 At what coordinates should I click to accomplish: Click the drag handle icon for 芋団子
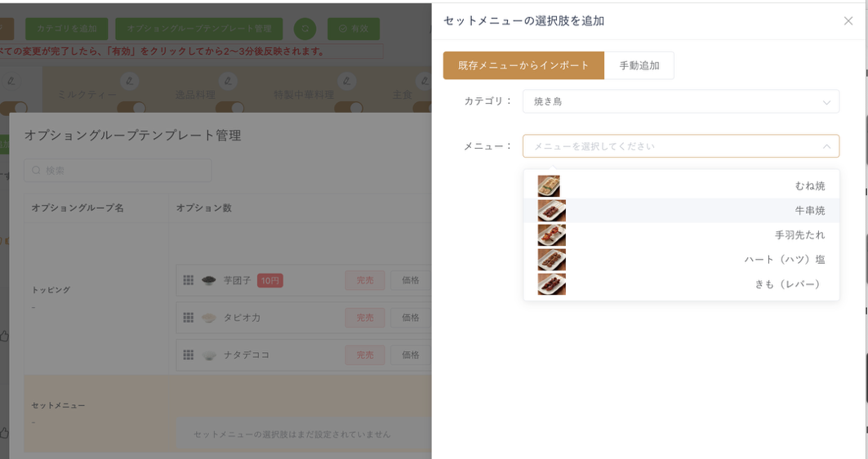point(188,280)
